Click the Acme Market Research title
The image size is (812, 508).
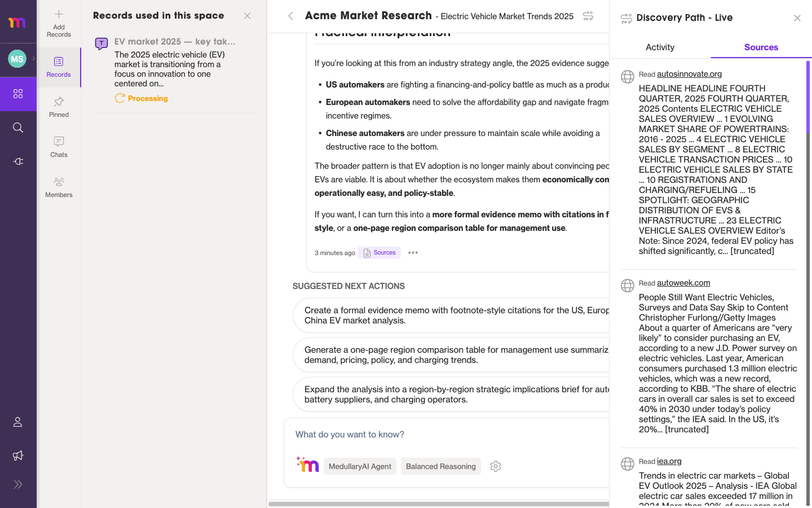[x=368, y=16]
